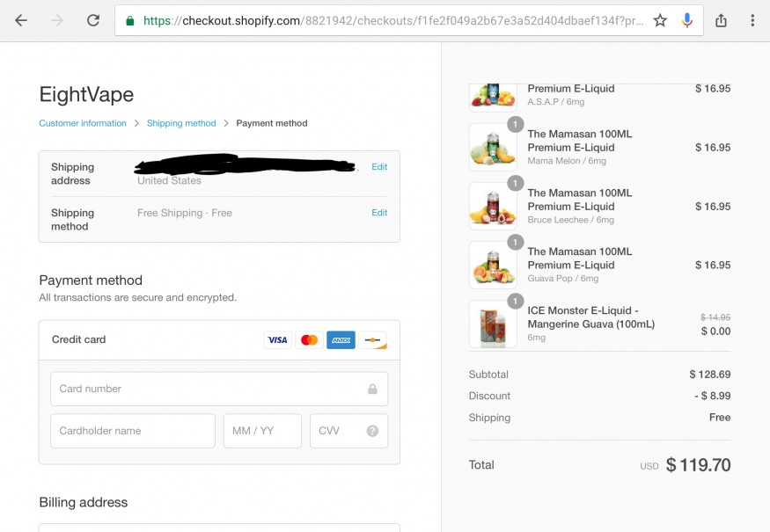Click the Subtotal amount $ 128.69
The image size is (770, 532).
(x=709, y=375)
